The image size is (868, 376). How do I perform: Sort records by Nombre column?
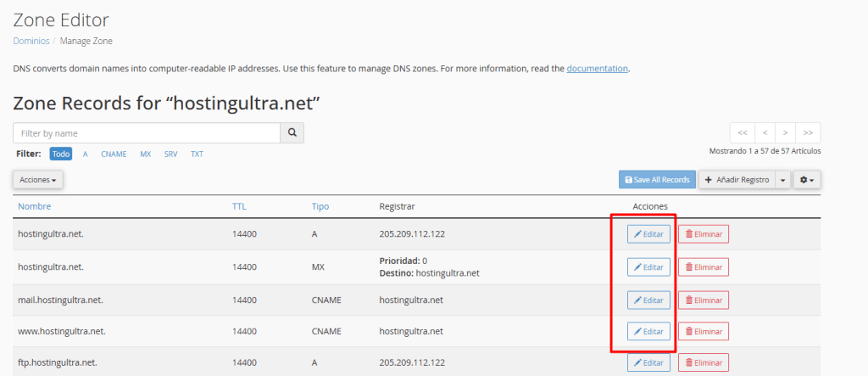(x=35, y=206)
